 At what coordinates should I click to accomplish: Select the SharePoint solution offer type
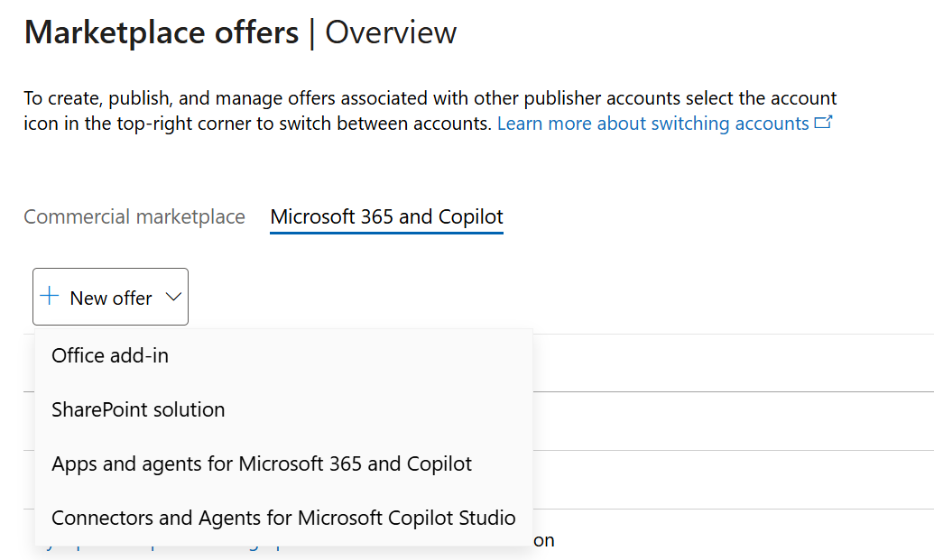138,409
